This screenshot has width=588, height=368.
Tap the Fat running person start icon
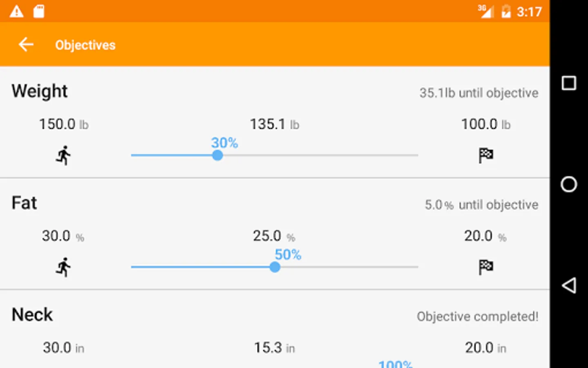tap(63, 267)
